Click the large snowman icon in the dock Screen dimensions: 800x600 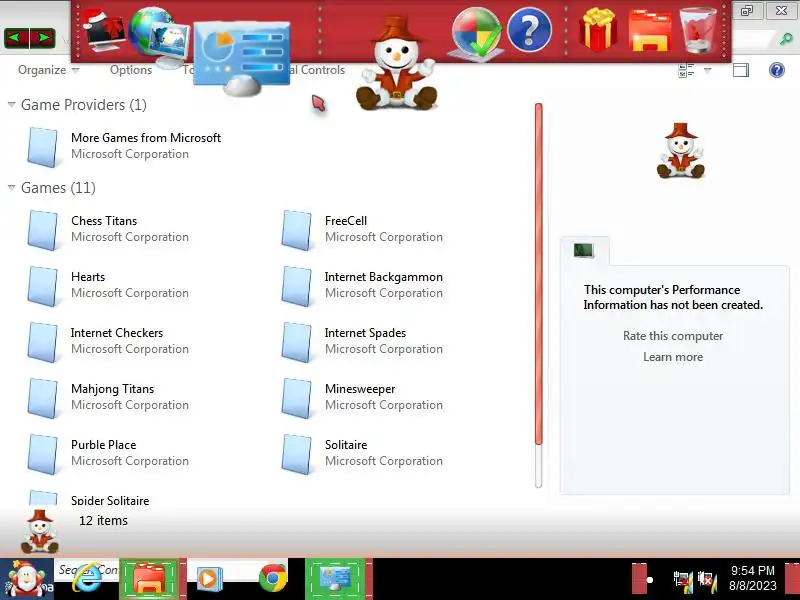[x=396, y=63]
